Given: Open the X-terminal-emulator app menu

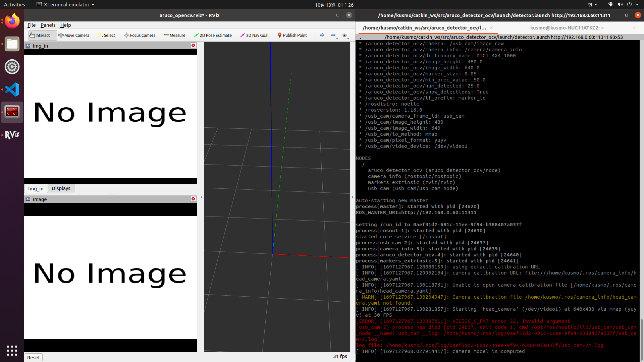Looking at the screenshot, I should pos(66,5).
